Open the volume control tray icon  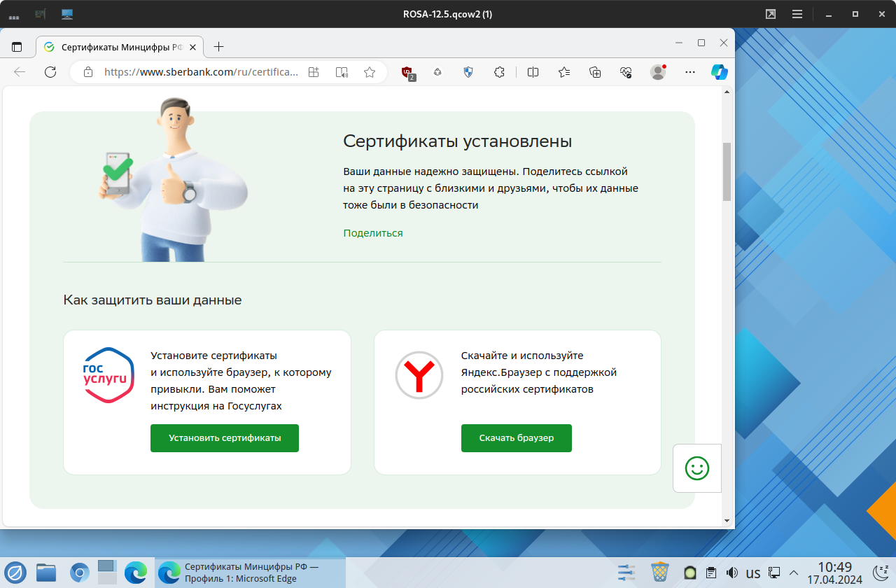(x=732, y=573)
